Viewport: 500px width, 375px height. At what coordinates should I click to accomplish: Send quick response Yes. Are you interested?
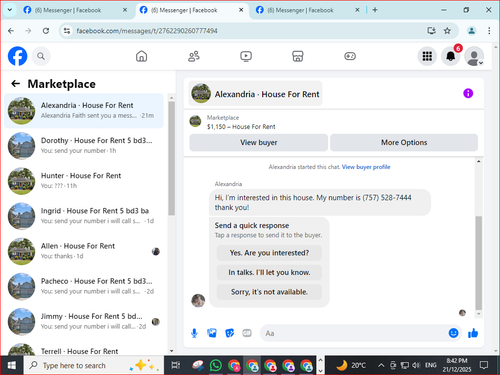269,253
